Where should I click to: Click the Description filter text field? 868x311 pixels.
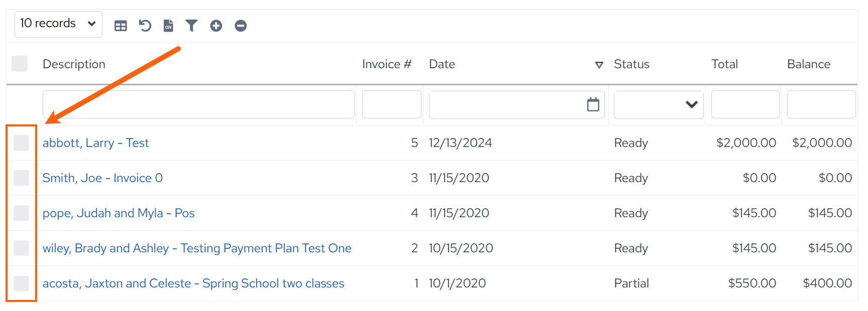(198, 104)
